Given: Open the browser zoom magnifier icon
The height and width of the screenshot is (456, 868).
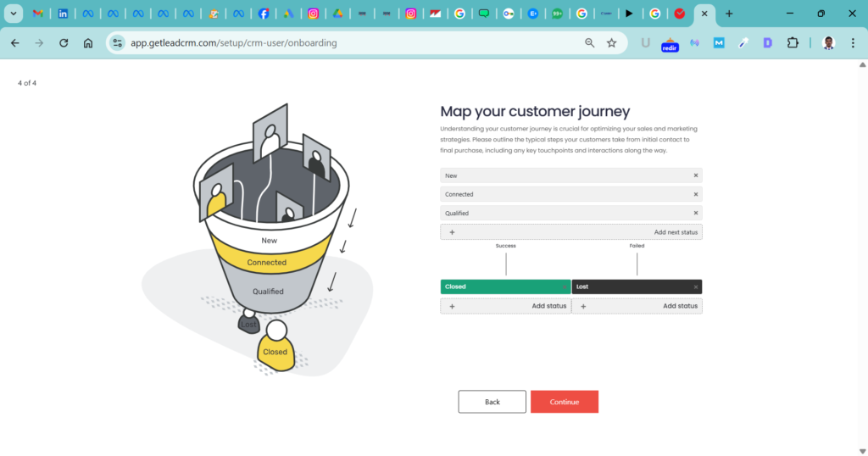Looking at the screenshot, I should click(589, 43).
